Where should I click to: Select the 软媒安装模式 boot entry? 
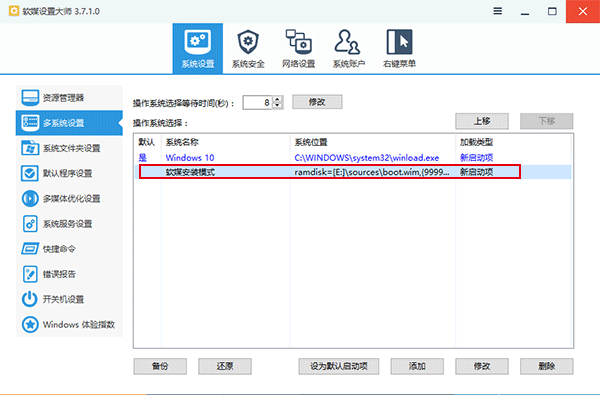[x=353, y=172]
